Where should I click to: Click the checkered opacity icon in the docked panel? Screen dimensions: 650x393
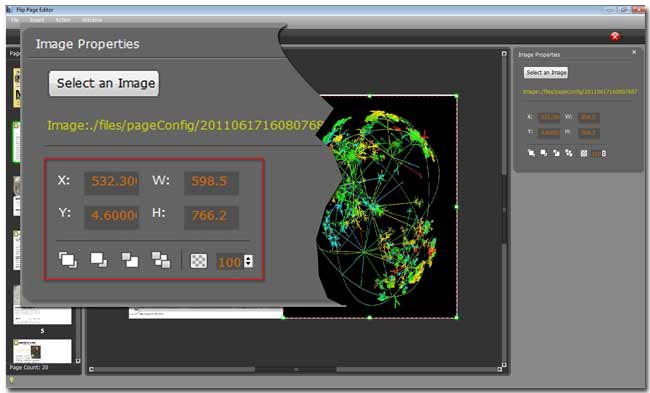coord(584,153)
